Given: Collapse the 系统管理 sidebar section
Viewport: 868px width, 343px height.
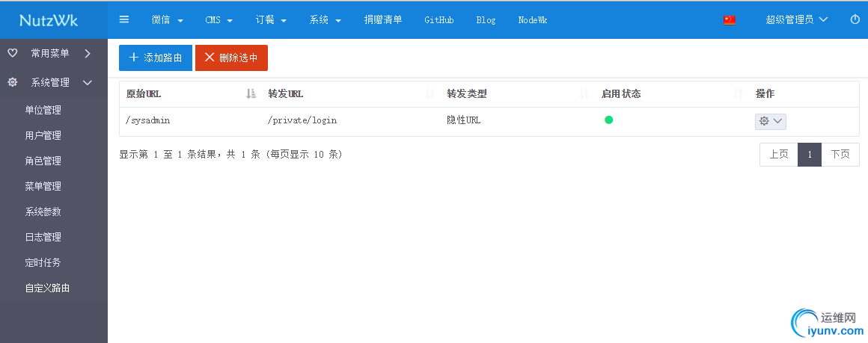Looking at the screenshot, I should point(54,82).
